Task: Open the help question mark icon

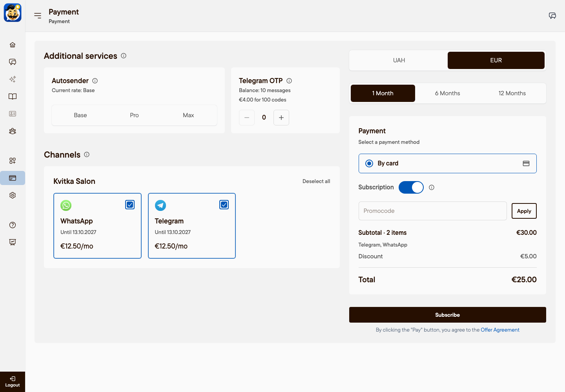Action: 13,225
